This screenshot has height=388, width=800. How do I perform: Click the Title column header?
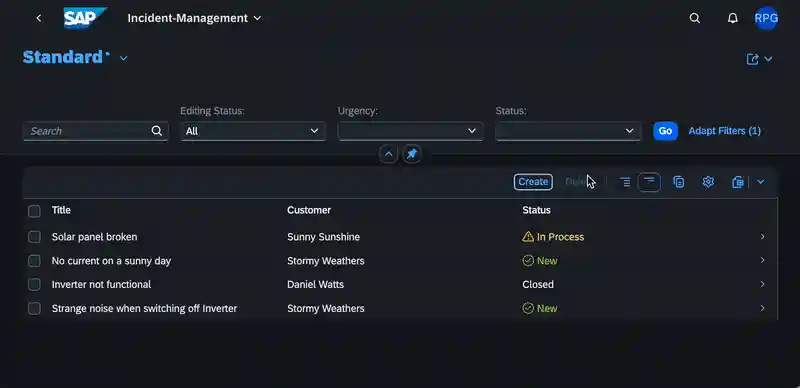61,210
